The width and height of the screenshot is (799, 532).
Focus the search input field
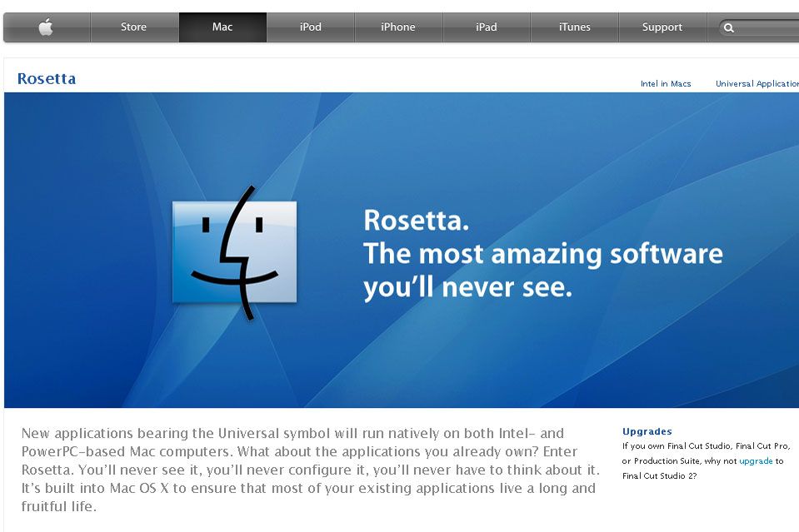tap(759, 28)
